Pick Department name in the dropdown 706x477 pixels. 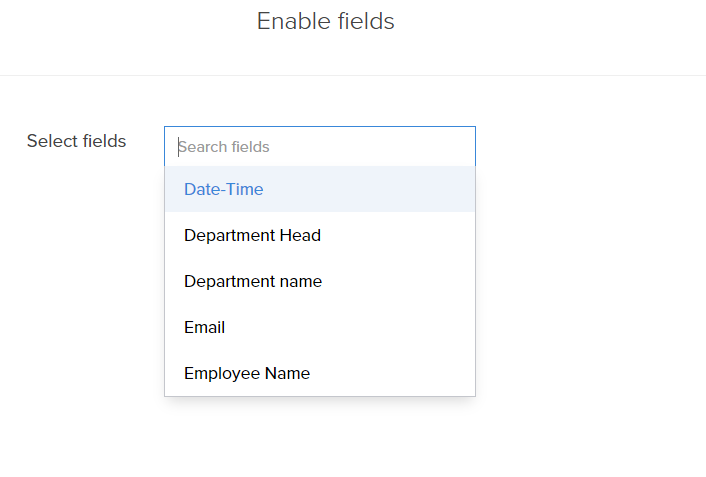pos(253,282)
